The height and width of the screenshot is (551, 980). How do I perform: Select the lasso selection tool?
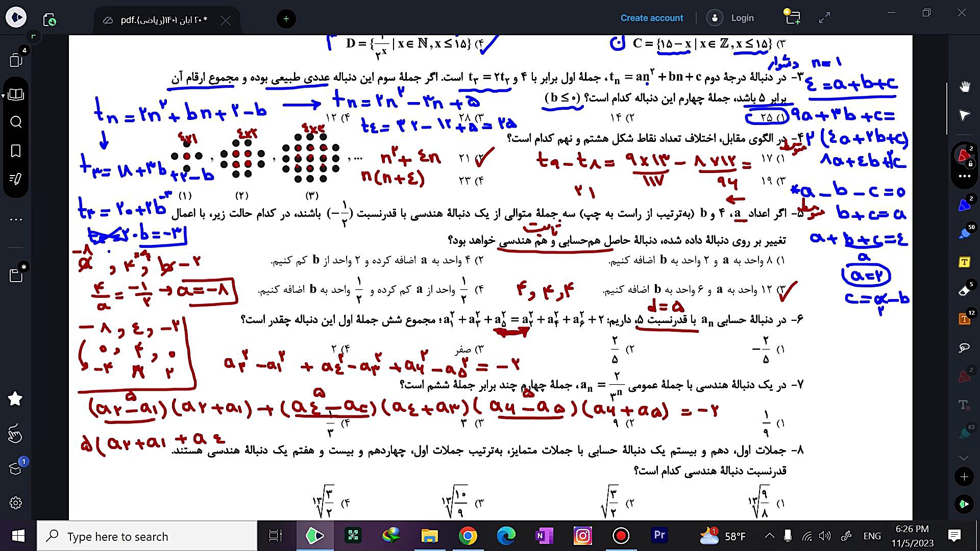(x=964, y=348)
